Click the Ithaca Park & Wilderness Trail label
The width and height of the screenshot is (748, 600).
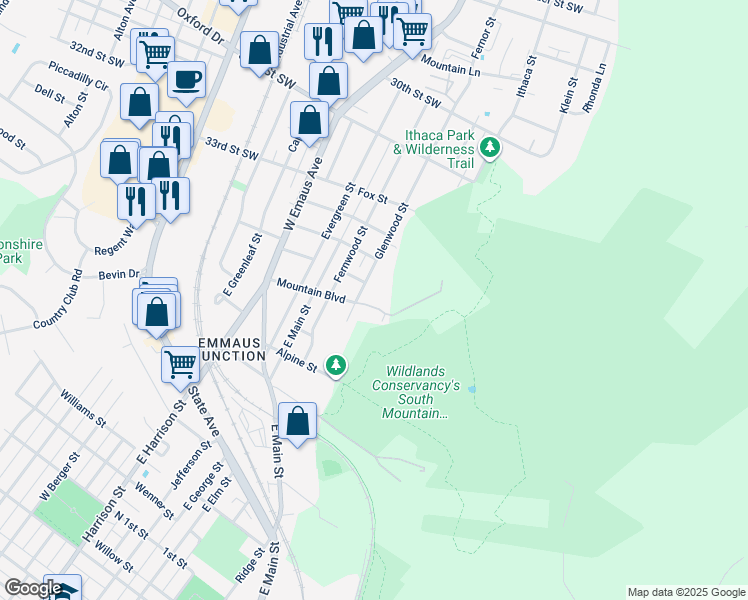(434, 149)
